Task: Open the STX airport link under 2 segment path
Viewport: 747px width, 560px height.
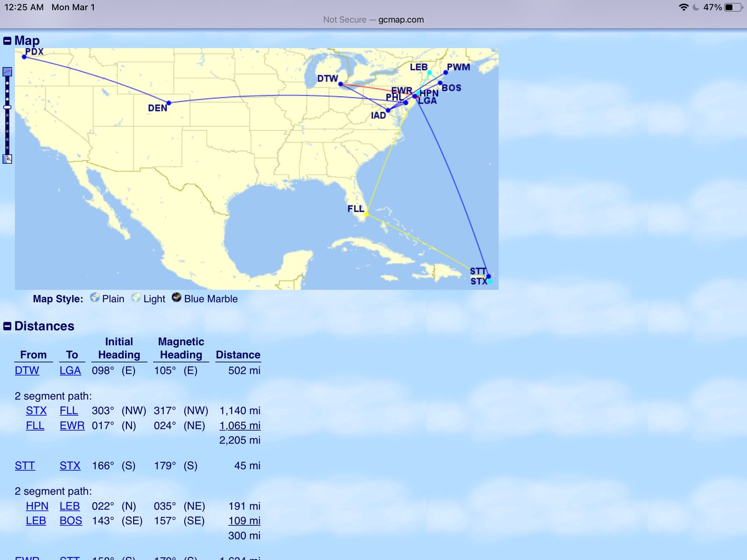Action: point(36,411)
